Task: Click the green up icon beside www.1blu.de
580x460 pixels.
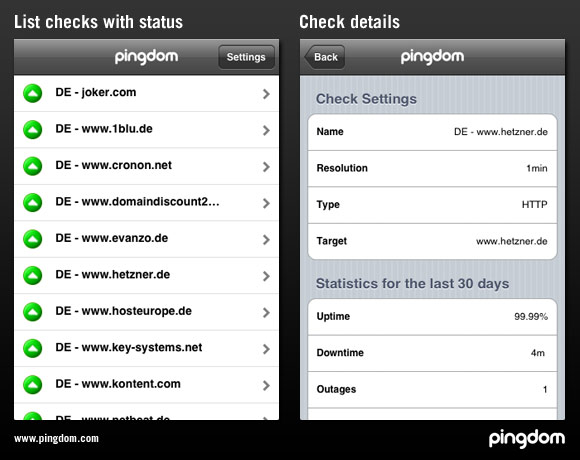Action: pos(33,130)
